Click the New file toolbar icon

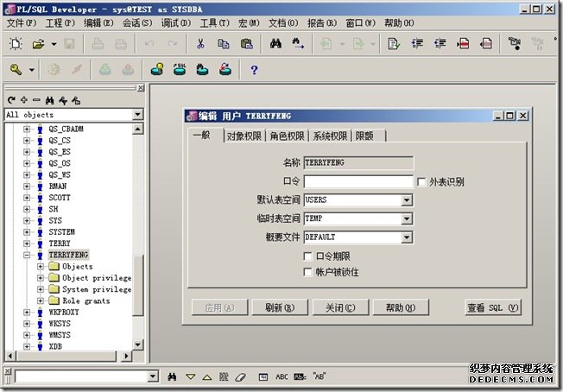15,43
